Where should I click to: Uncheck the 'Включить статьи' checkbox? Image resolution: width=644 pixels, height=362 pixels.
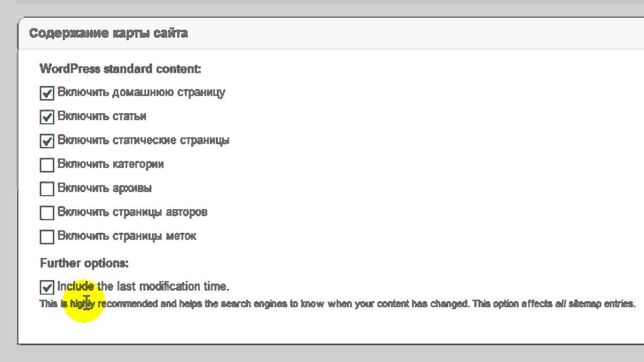coord(47,117)
